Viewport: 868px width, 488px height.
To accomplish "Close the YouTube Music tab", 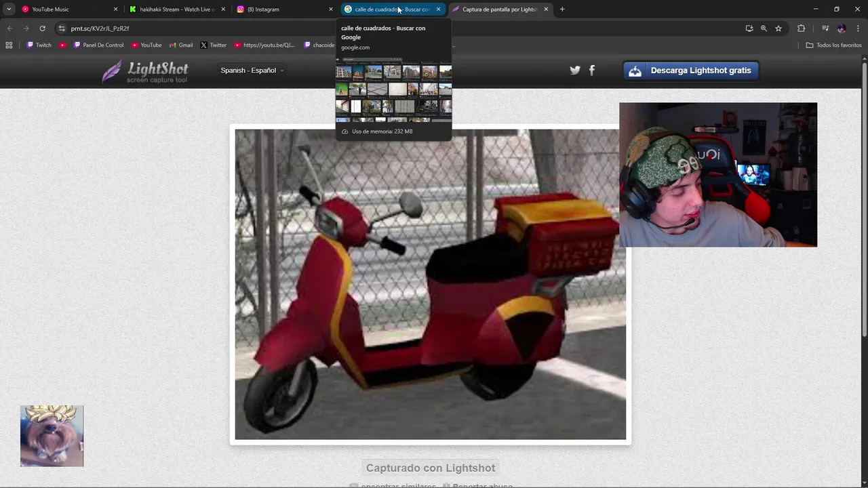I will pos(115,9).
